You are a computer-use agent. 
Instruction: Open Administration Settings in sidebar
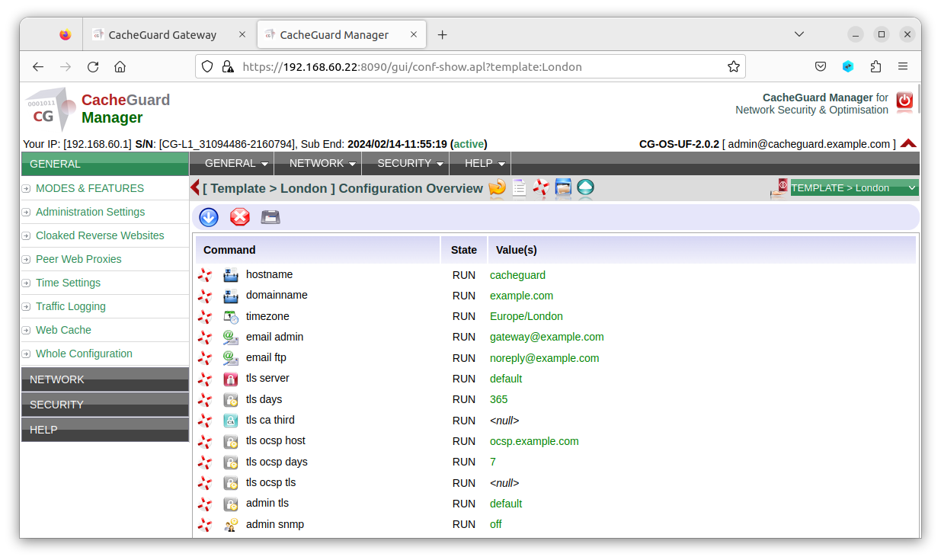coord(90,212)
